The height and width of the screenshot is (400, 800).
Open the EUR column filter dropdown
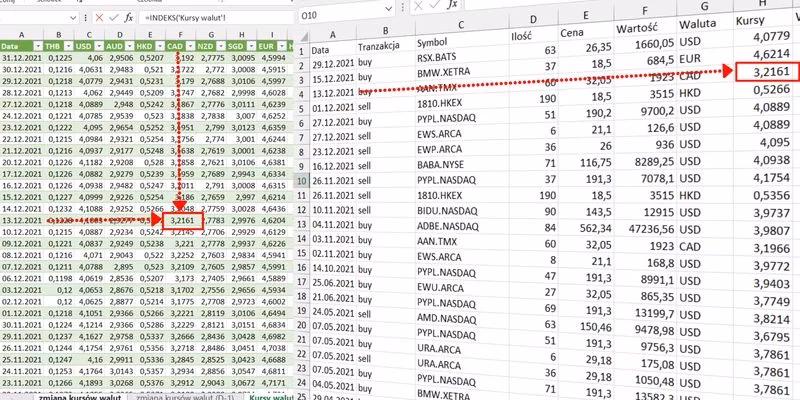pyautogui.click(x=282, y=46)
